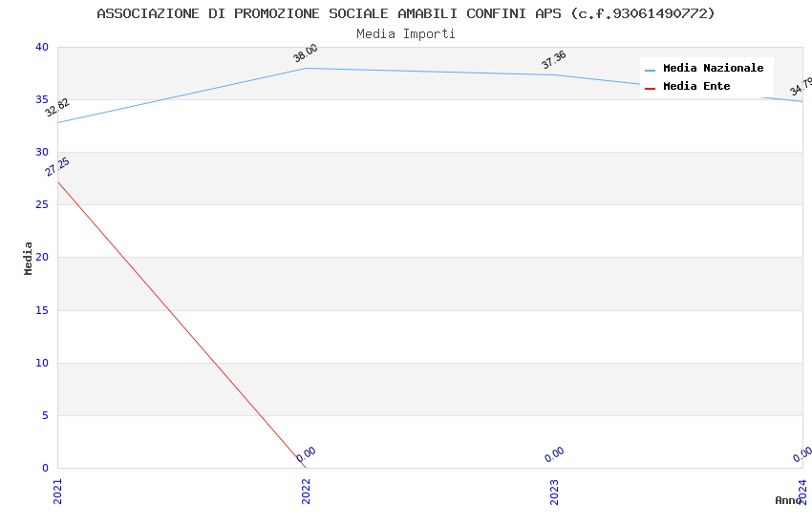Click the y-axis tick 20
Viewport: 812px width, 525px height.
[x=42, y=257]
